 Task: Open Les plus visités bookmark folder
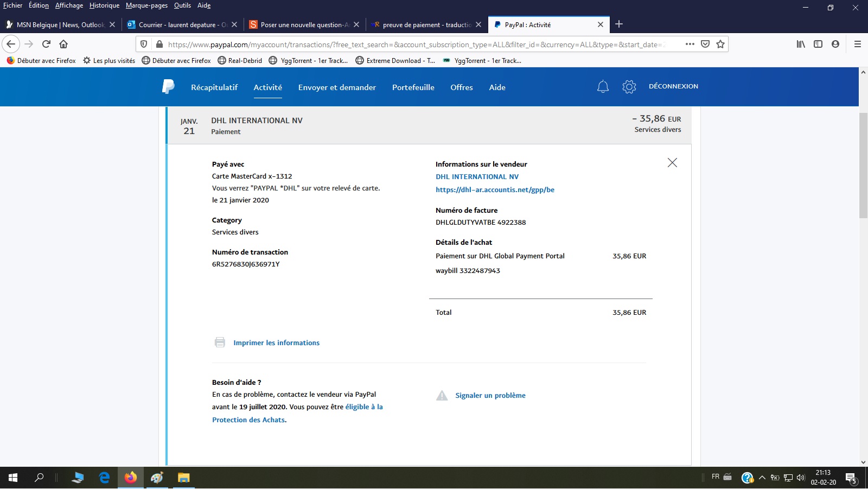click(108, 60)
